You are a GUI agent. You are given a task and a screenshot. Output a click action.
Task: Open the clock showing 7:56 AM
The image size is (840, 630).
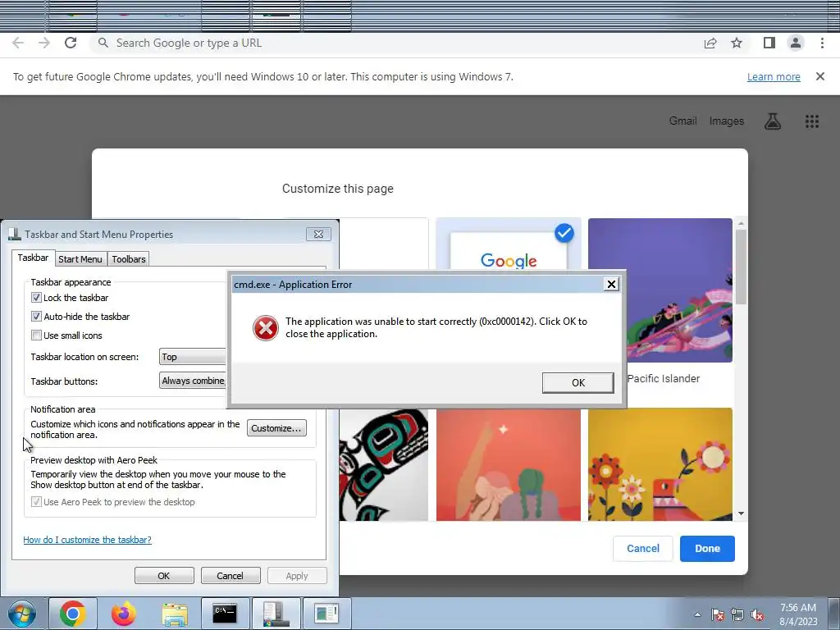click(797, 614)
